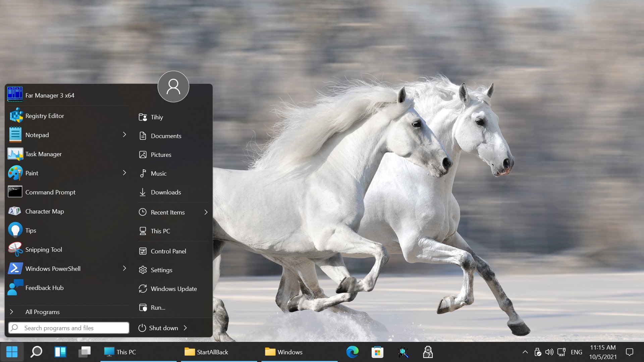Expand Paint submenu arrow
Image resolution: width=644 pixels, height=362 pixels.
click(125, 172)
